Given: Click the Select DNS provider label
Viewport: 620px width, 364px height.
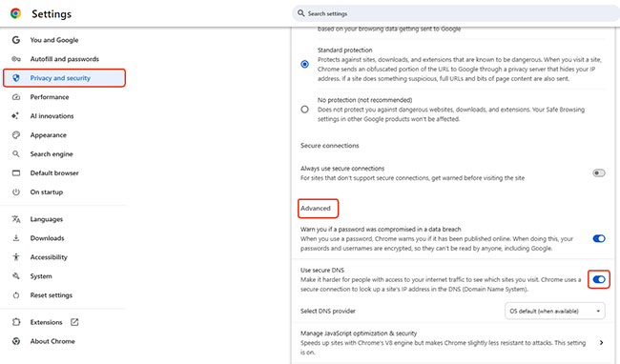Looking at the screenshot, I should click(x=328, y=311).
